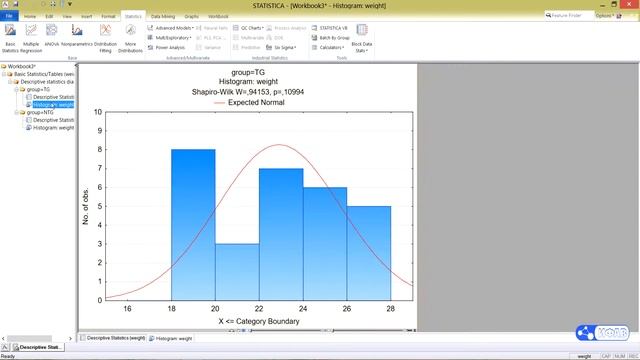Open Power Analysis
The image size is (640, 360).
coord(167,48)
